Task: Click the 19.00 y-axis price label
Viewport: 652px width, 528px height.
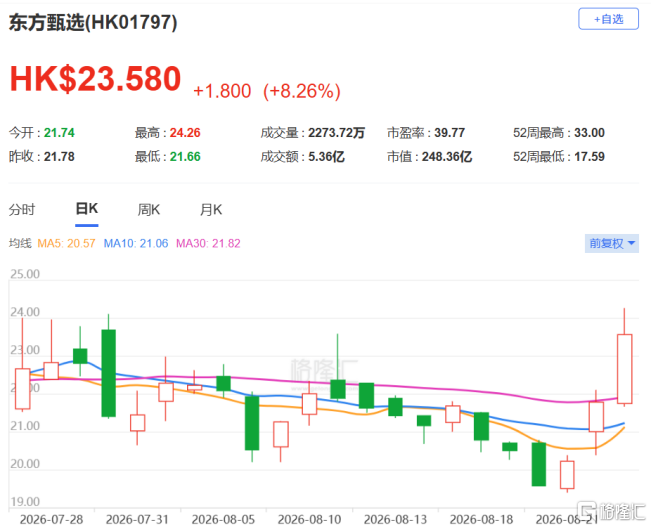Action: 25,502
